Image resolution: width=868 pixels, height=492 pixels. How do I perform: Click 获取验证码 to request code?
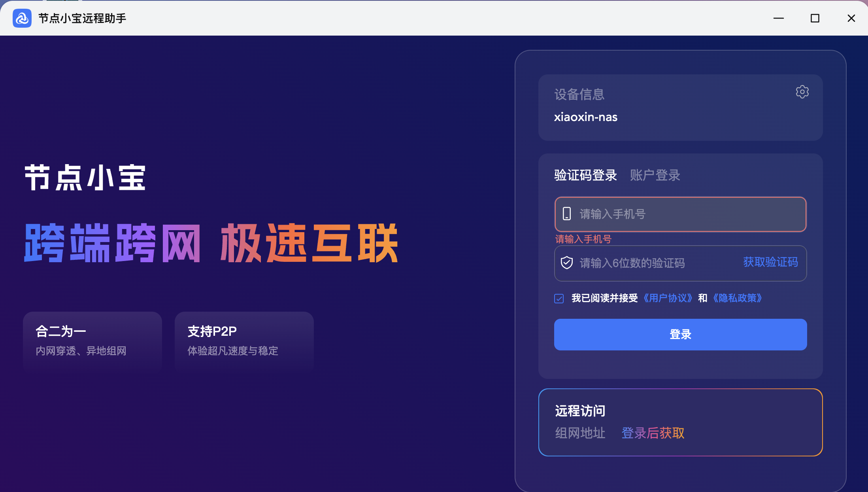[x=770, y=262]
